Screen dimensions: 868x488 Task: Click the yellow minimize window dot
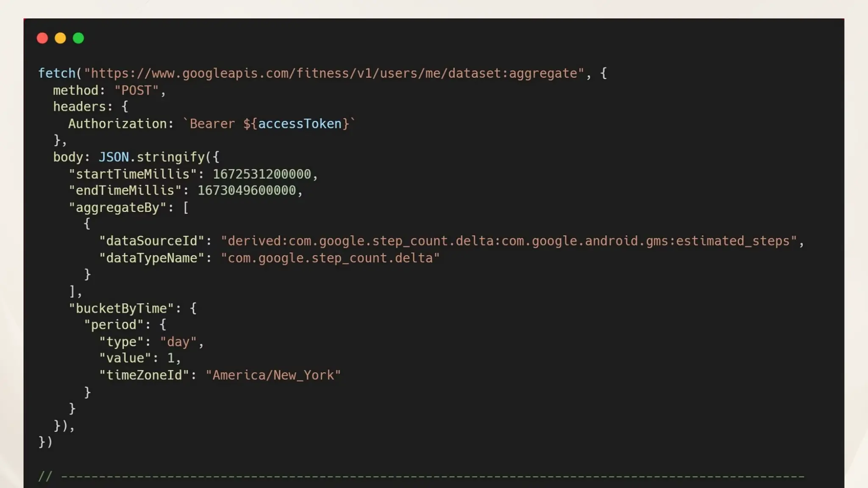tap(60, 39)
